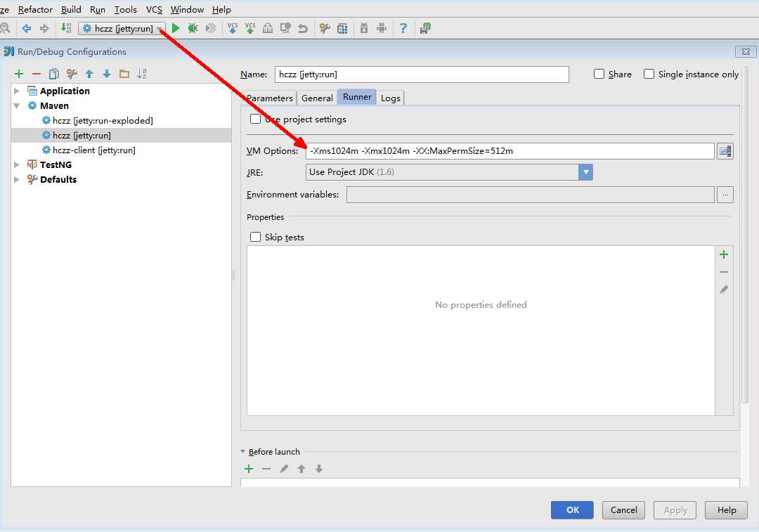Open Settings with the wrench toolbar icon

325,28
